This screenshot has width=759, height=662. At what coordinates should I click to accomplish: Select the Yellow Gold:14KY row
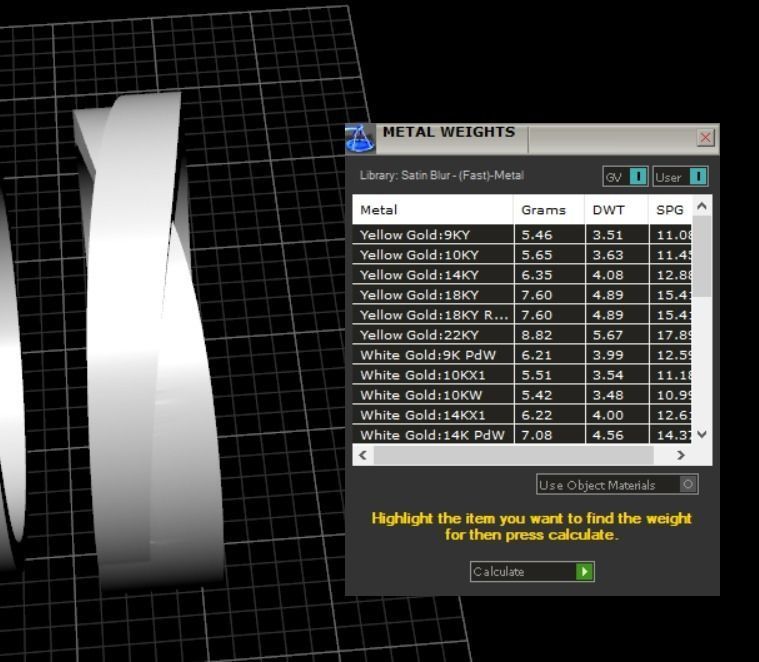522,275
